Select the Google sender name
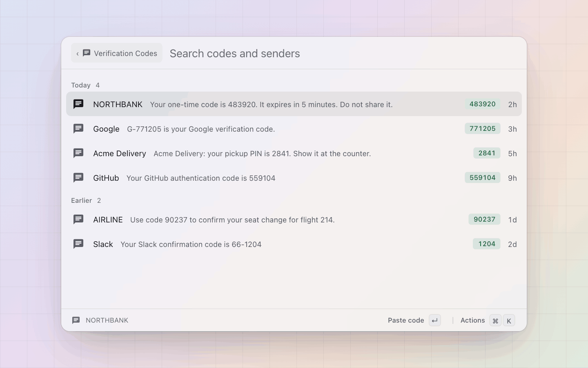The height and width of the screenshot is (368, 588). (106, 129)
